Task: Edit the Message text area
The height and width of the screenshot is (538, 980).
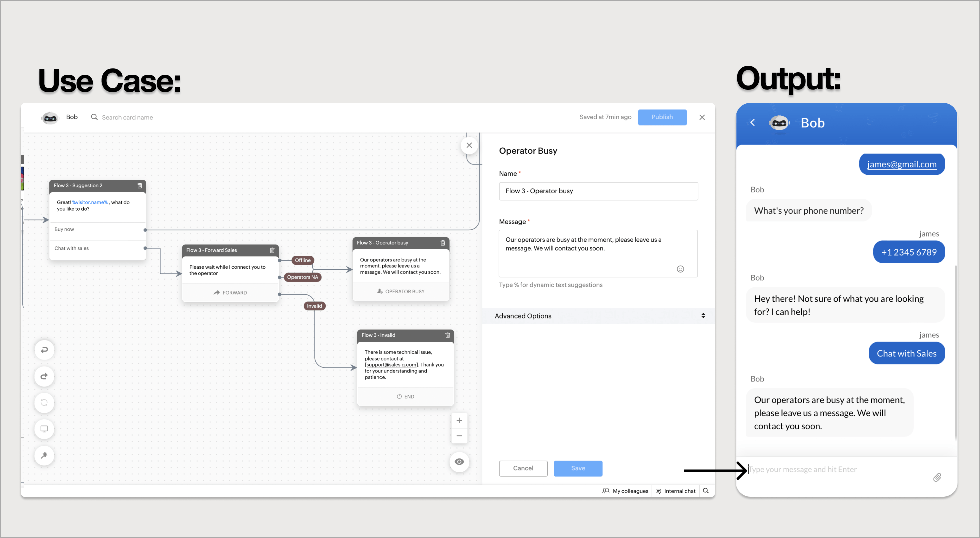Action: (598, 253)
